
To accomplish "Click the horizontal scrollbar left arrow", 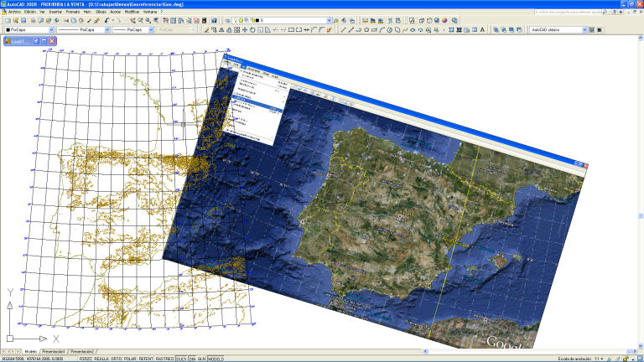I will [426, 351].
